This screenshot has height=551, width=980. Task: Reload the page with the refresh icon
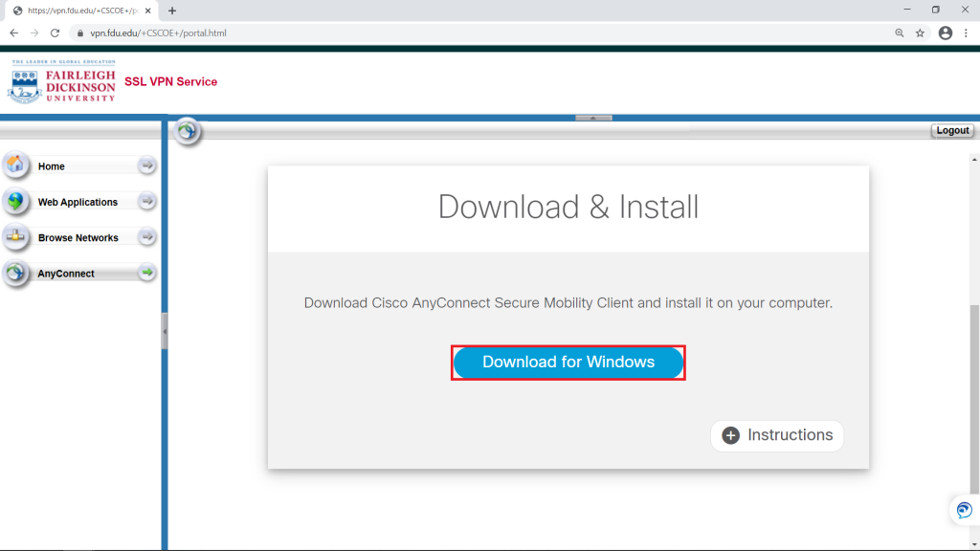coord(55,33)
